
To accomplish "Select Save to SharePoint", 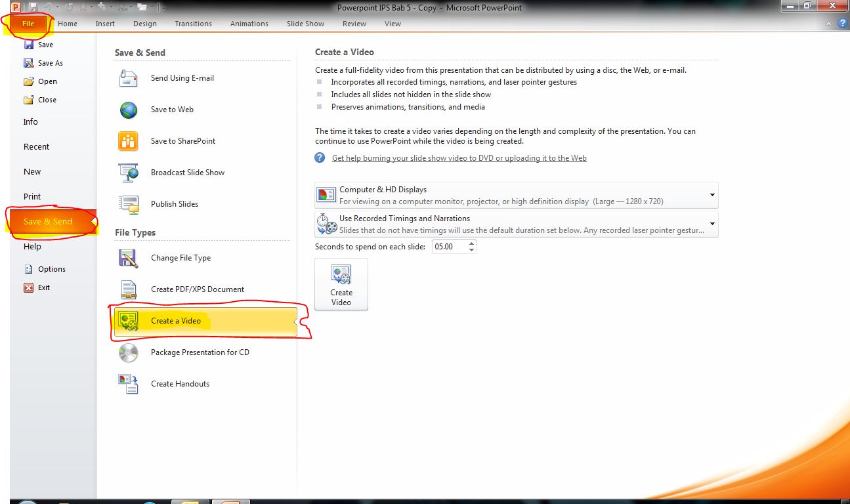I will pos(182,140).
